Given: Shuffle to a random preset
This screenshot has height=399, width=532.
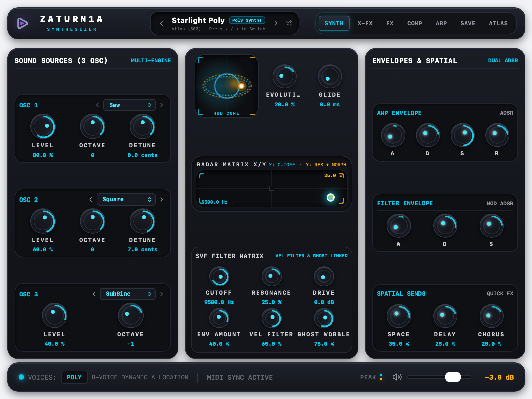Looking at the screenshot, I should (x=289, y=23).
